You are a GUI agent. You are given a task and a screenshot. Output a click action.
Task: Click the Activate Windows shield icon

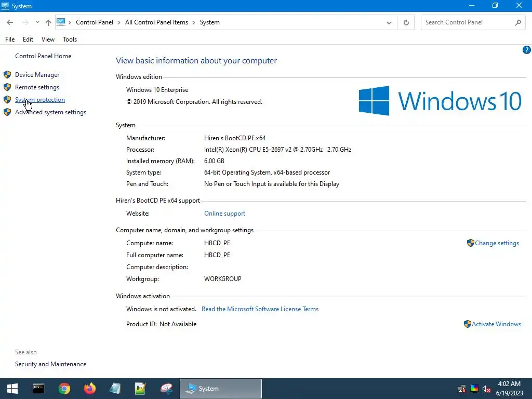[x=467, y=324]
